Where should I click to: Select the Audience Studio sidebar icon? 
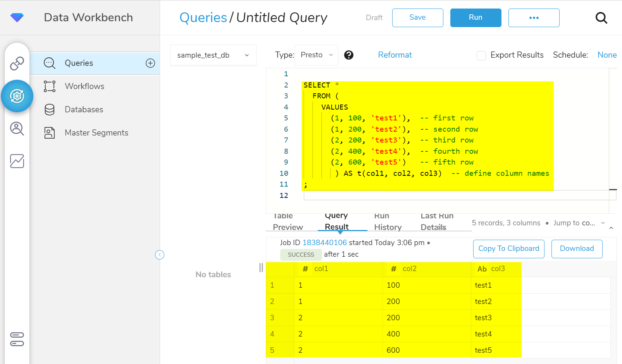(17, 129)
